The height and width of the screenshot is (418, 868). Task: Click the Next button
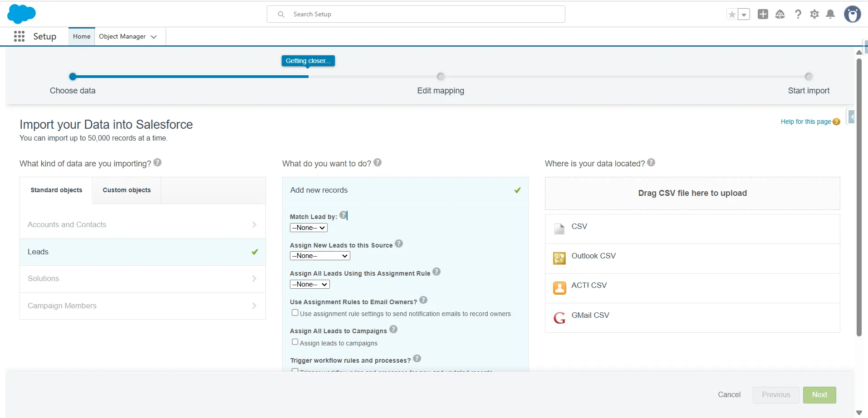(x=819, y=395)
